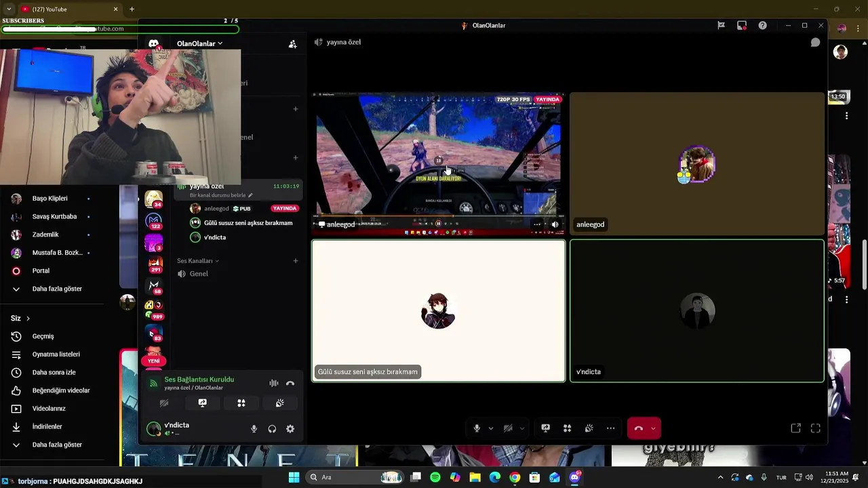Open browser tab search dropdown arrow
Screen dimensions: 868x488
(9, 9)
